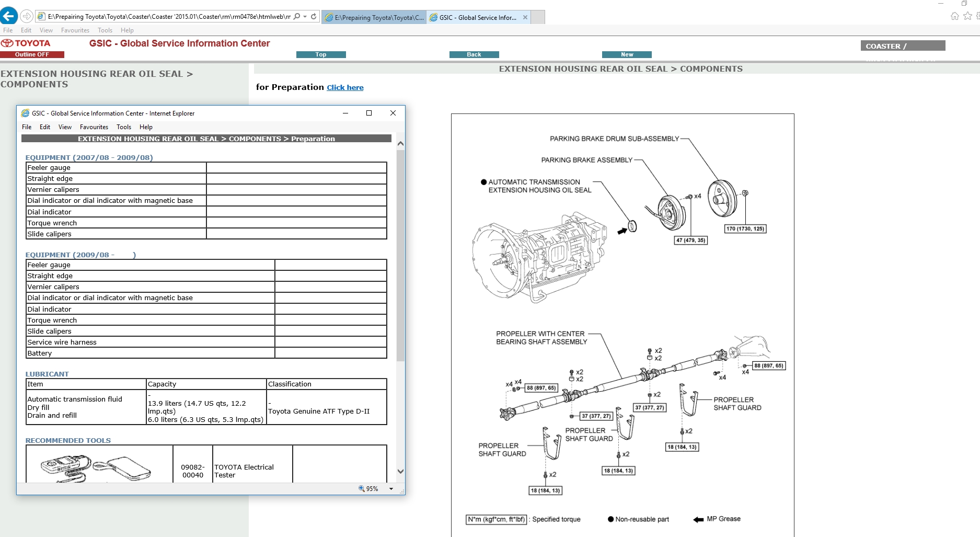Image resolution: width=980 pixels, height=537 pixels.
Task: Minimize the Preparation popup window
Action: [345, 113]
